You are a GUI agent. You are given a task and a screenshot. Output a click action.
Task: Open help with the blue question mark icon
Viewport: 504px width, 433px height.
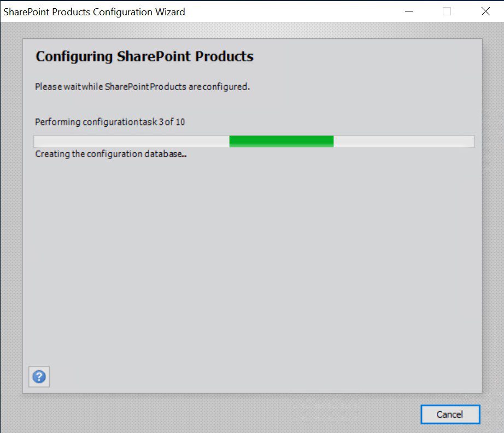click(39, 377)
